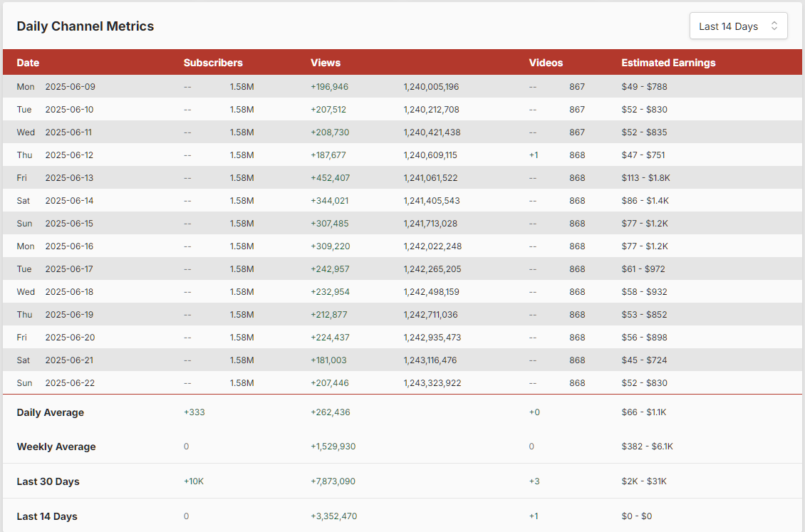Select the date 2025-06-17
Viewport: 805px width, 532px height.
tap(69, 268)
